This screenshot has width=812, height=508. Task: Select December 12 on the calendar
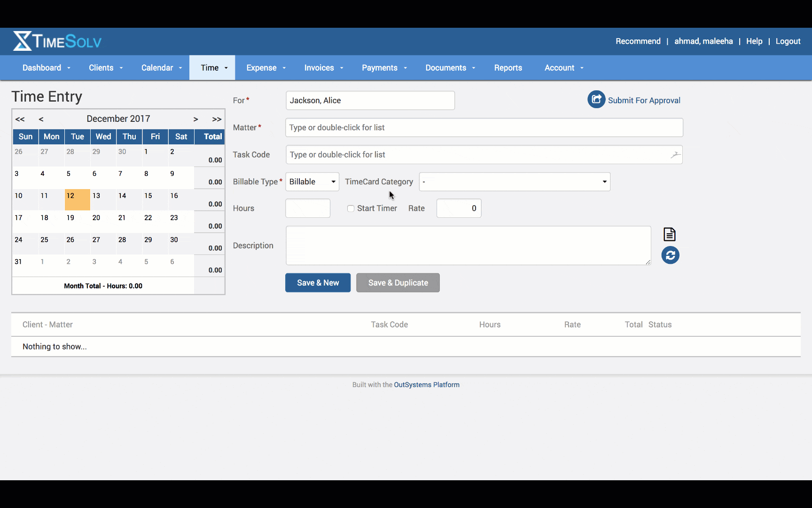[77, 199]
